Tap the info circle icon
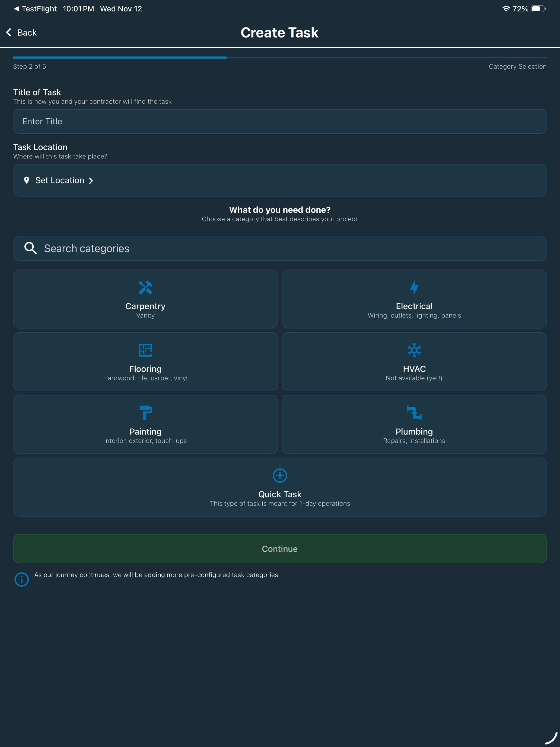Image resolution: width=560 pixels, height=747 pixels. tap(22, 580)
